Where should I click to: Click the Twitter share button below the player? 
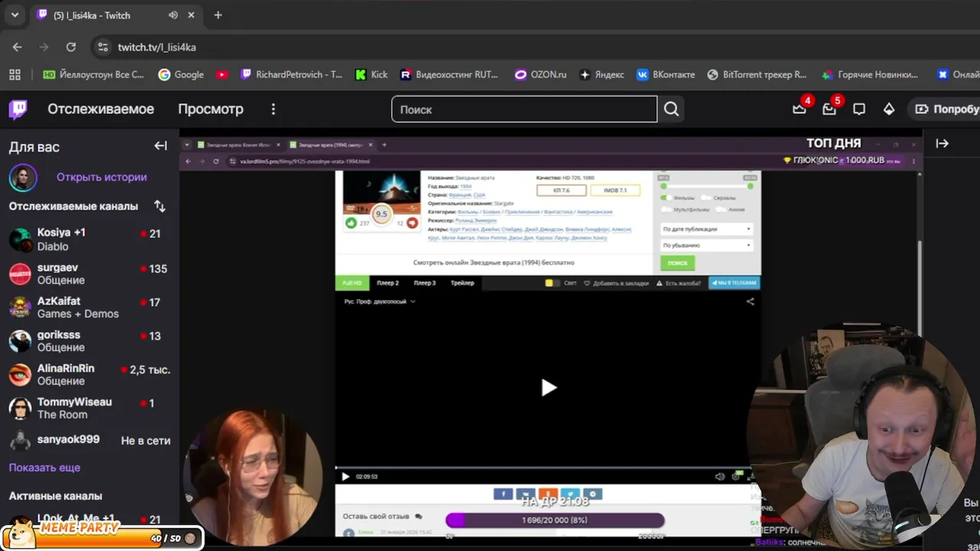click(x=570, y=494)
